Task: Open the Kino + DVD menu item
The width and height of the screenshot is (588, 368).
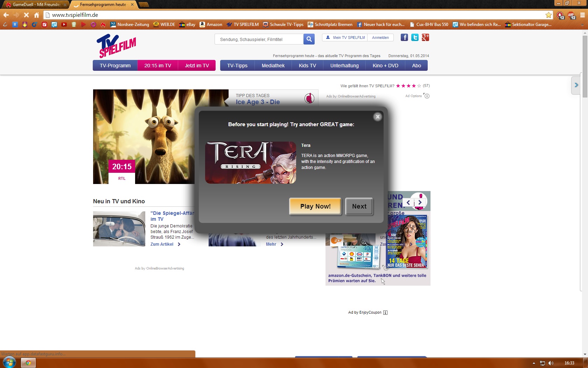Action: click(x=385, y=66)
